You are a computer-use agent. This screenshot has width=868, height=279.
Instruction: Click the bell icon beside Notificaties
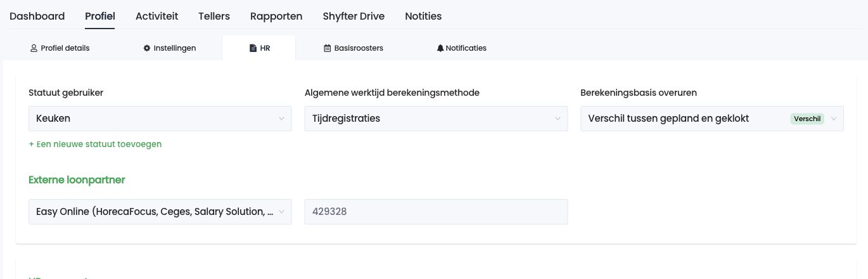(440, 48)
